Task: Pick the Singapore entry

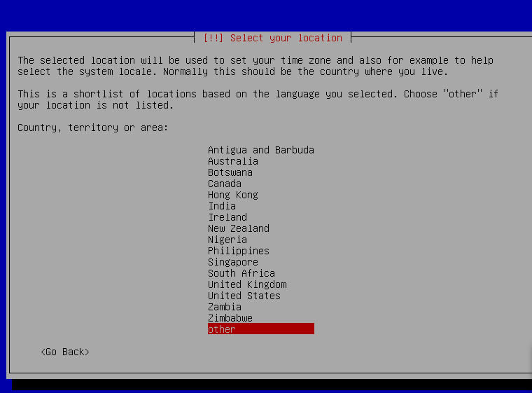Action: pyautogui.click(x=233, y=262)
